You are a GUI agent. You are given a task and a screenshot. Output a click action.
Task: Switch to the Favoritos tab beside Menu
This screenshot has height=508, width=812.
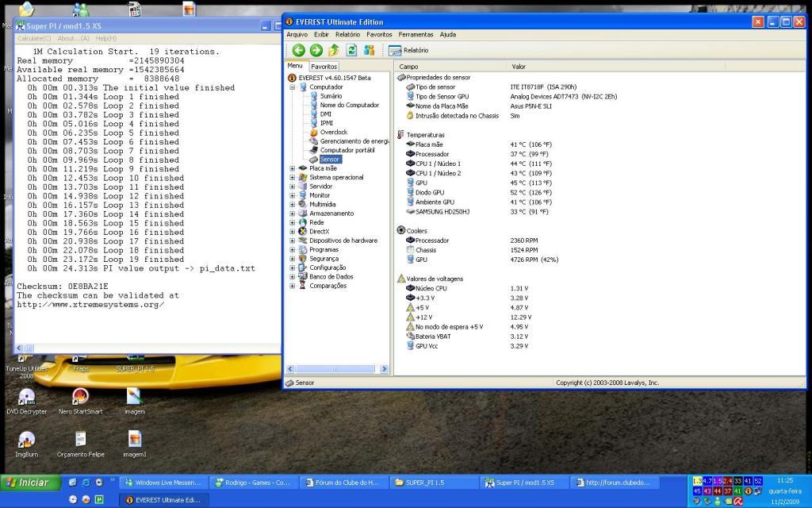324,67
